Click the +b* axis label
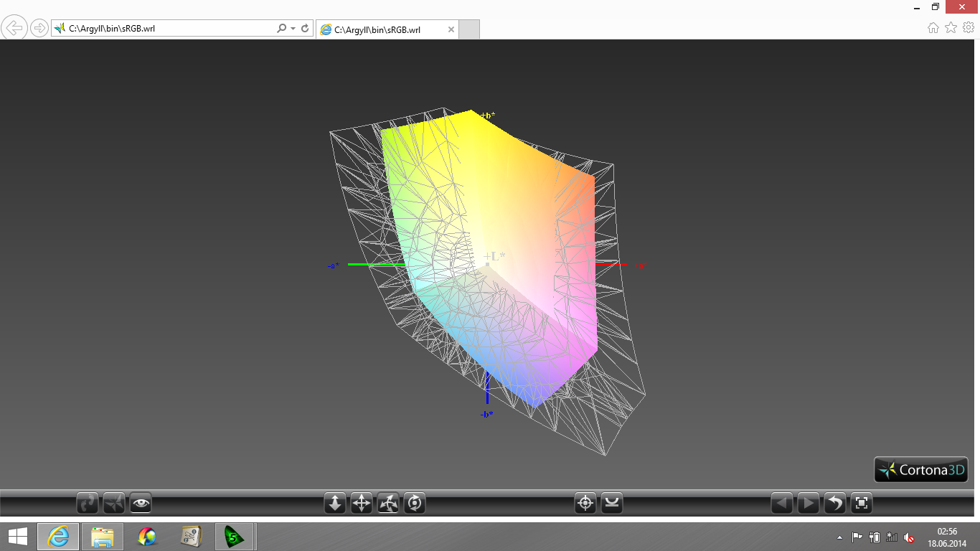Image resolution: width=980 pixels, height=551 pixels. pyautogui.click(x=488, y=116)
